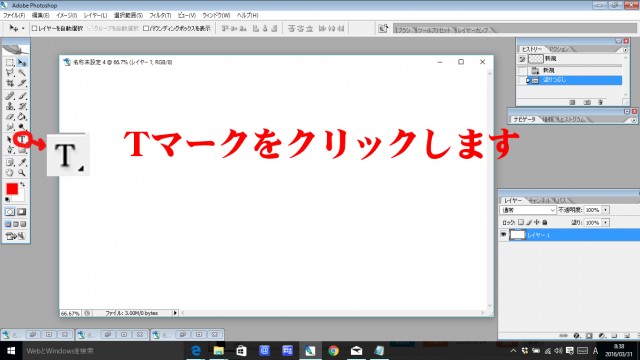The height and width of the screenshot is (360, 640).
Task: Select the Magic Wand tool
Action: tap(22, 73)
